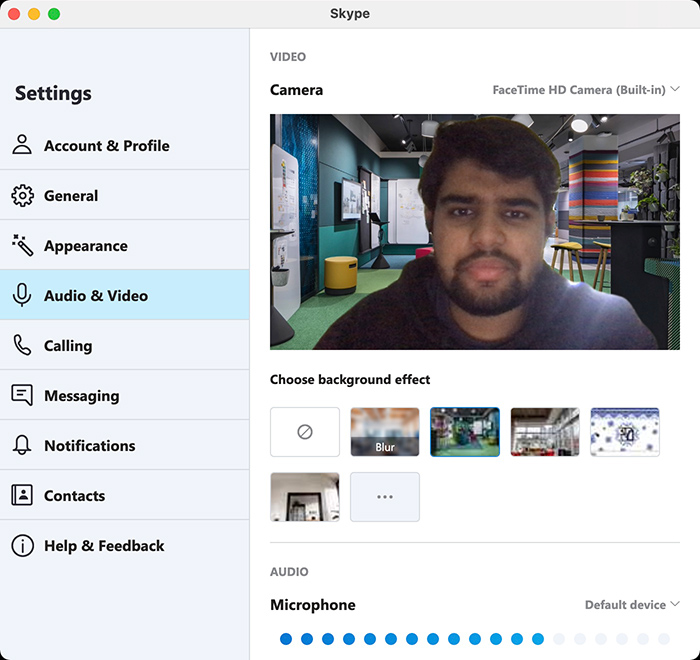Click the info circle Help & Feedback icon
700x660 pixels.
pos(22,546)
